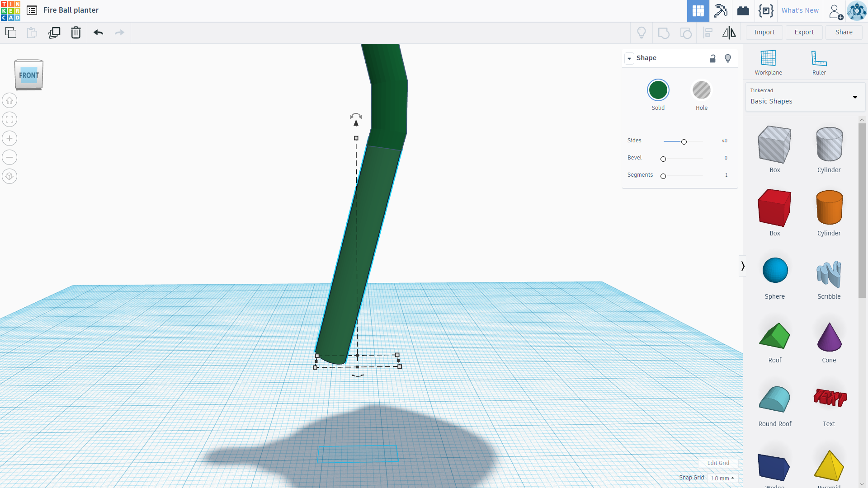Toggle orthographic perspective view icon
The height and width of the screenshot is (488, 868).
click(9, 176)
